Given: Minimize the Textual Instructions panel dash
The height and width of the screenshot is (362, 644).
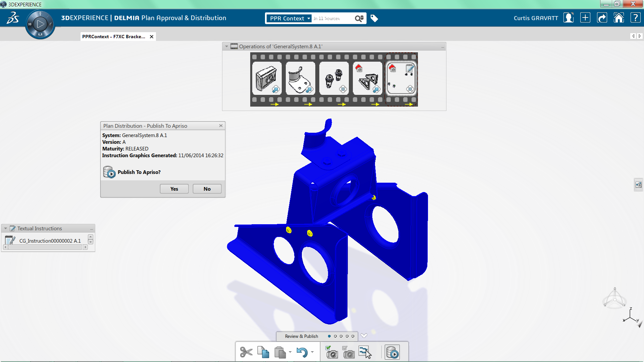Looking at the screenshot, I should pos(91,229).
